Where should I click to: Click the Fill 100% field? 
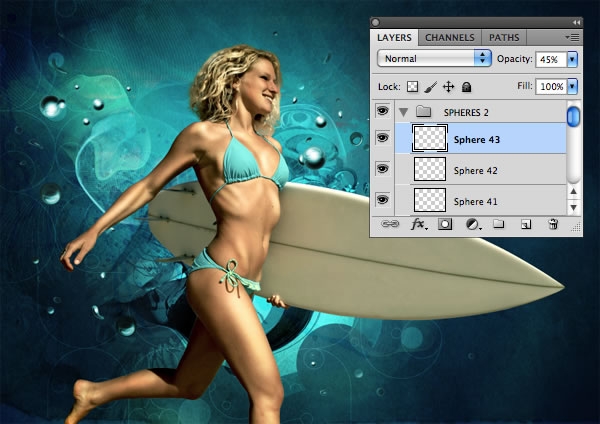click(x=551, y=87)
